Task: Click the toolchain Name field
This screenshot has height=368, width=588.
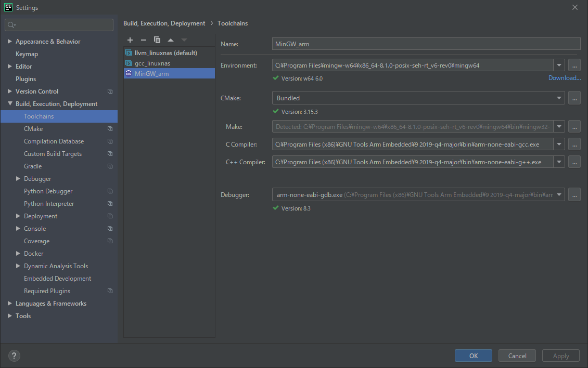Action: 426,44
